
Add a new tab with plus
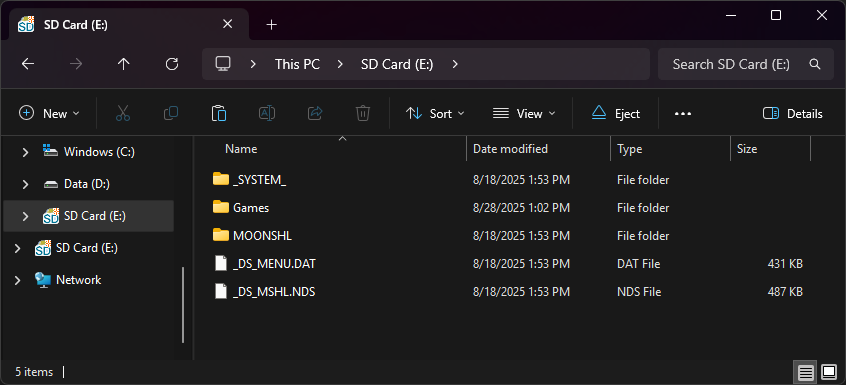click(x=271, y=24)
